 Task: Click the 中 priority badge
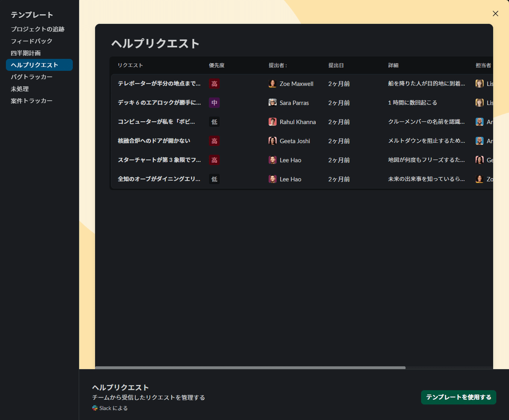(214, 102)
